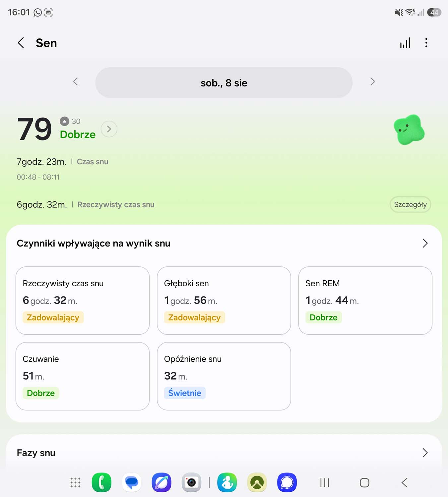Open the three-dot more options menu
The width and height of the screenshot is (448, 497).
pos(426,43)
